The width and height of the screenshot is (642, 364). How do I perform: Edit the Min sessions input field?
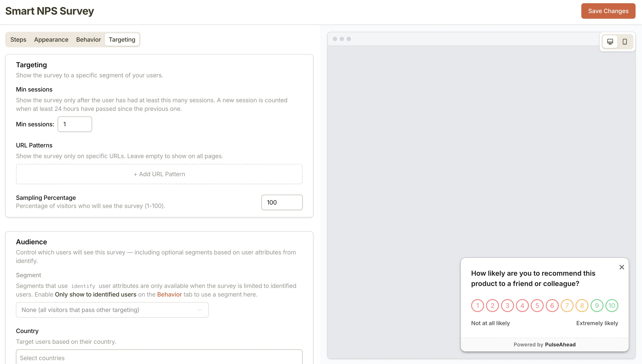[75, 124]
